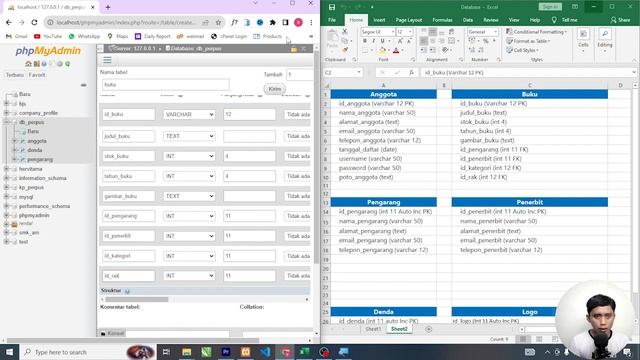Switch to the Formulas ribbon tab
The image size is (640, 360).
coord(442,20)
